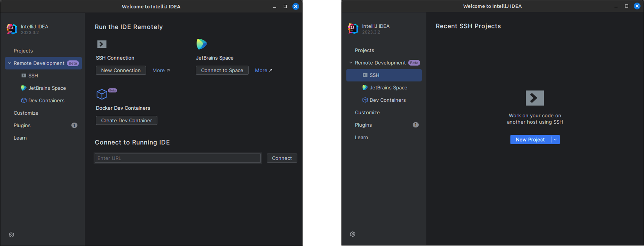Viewport: 644px width, 246px height.
Task: Click large SSH terminal icon under Recent SSH Projects
Action: [x=535, y=98]
